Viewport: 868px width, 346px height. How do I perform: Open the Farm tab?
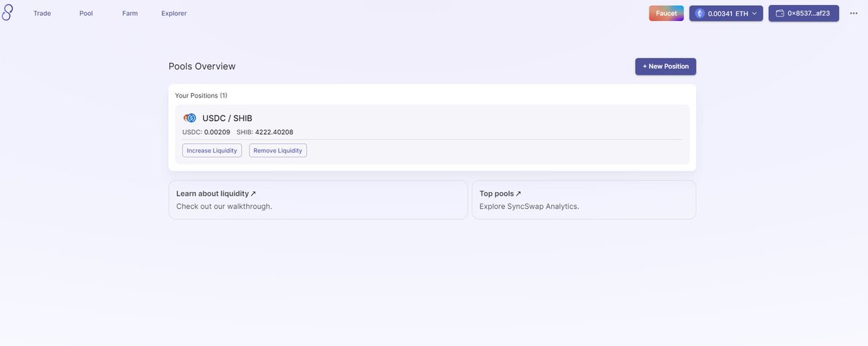130,13
